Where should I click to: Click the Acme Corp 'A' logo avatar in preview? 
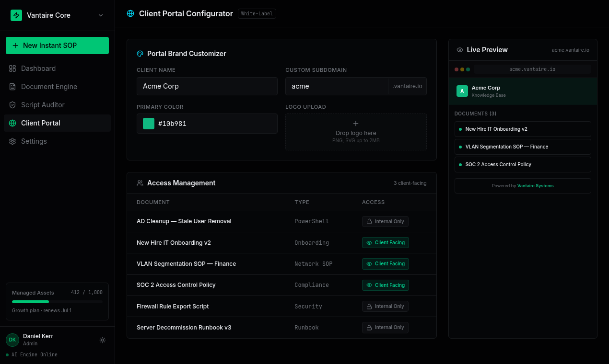(x=462, y=91)
